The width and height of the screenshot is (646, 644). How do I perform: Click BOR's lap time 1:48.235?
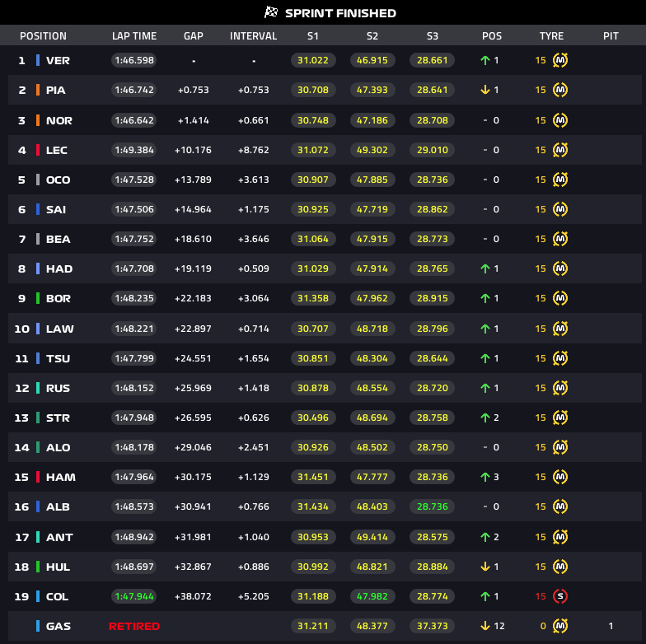click(x=133, y=298)
